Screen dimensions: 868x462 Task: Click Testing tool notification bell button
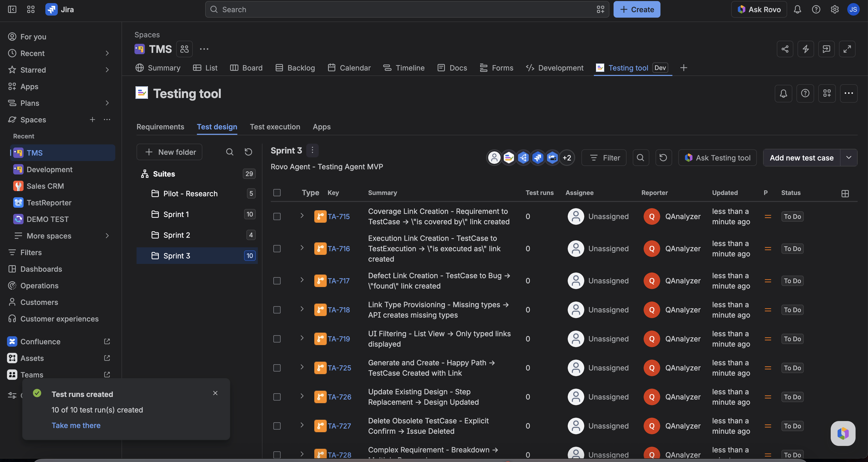784,93
